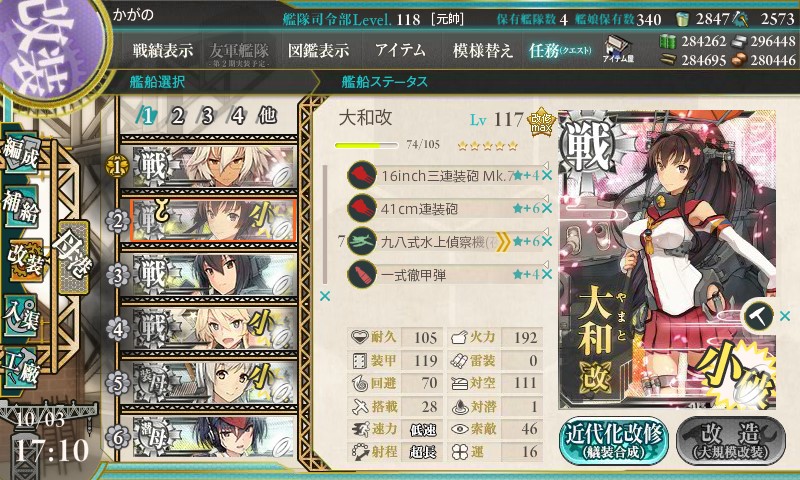Remove the 41cm連装砲 with its X

tap(546, 209)
